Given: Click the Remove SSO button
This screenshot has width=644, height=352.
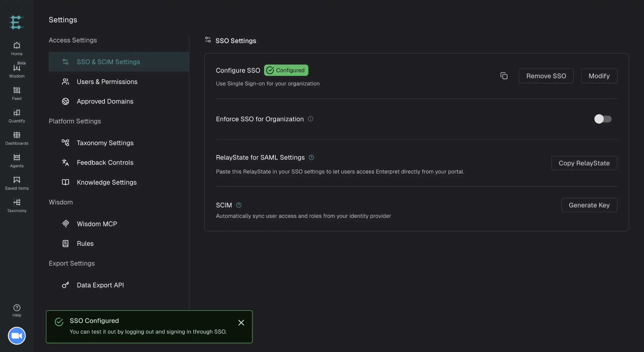Looking at the screenshot, I should 546,76.
